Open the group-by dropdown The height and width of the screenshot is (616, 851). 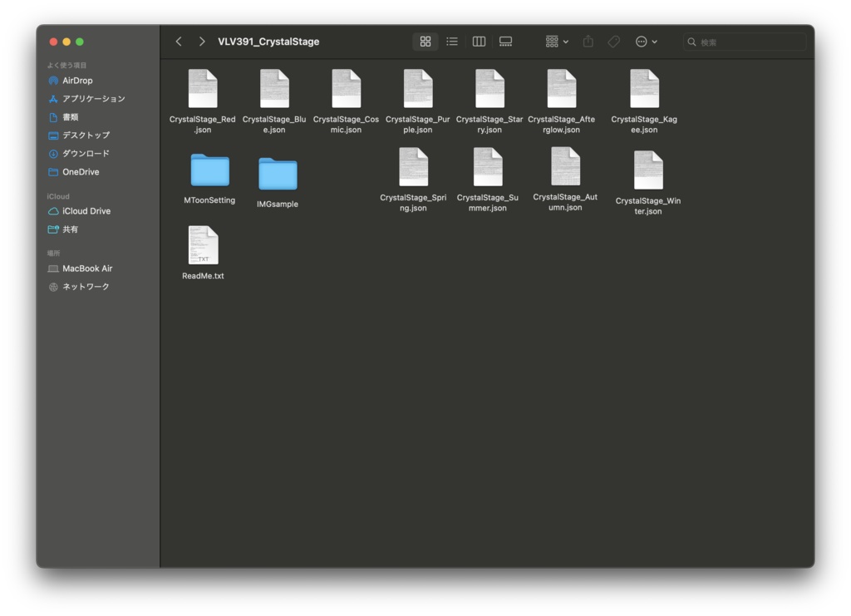[x=557, y=42]
